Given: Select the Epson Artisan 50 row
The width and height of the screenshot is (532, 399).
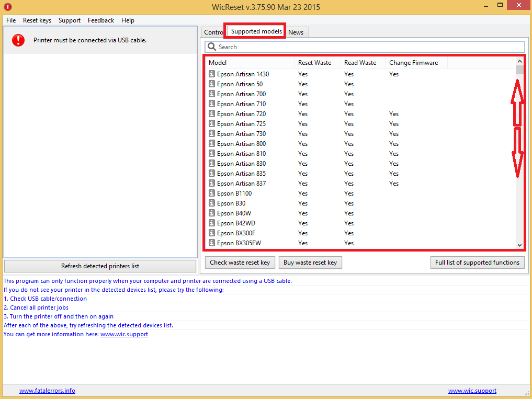Looking at the screenshot, I should click(x=360, y=84).
